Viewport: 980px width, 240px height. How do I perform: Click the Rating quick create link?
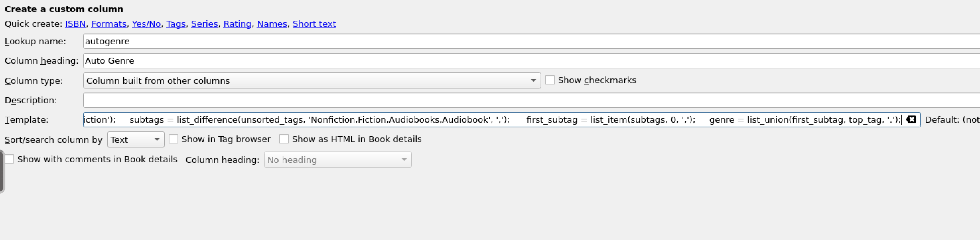237,24
